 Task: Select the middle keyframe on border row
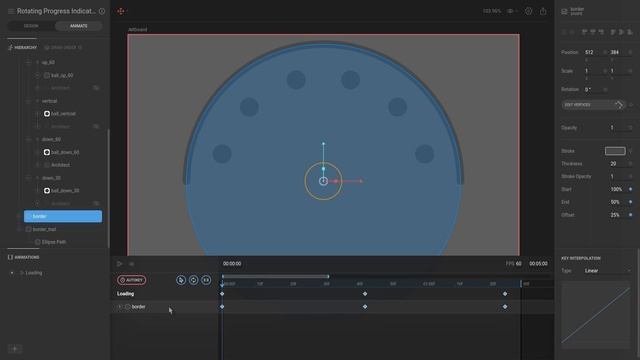(365, 307)
